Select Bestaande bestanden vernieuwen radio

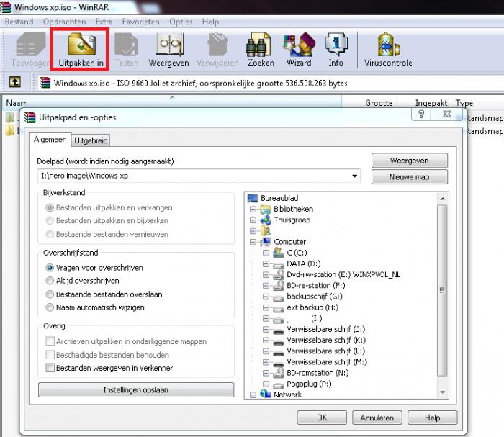pyautogui.click(x=50, y=234)
